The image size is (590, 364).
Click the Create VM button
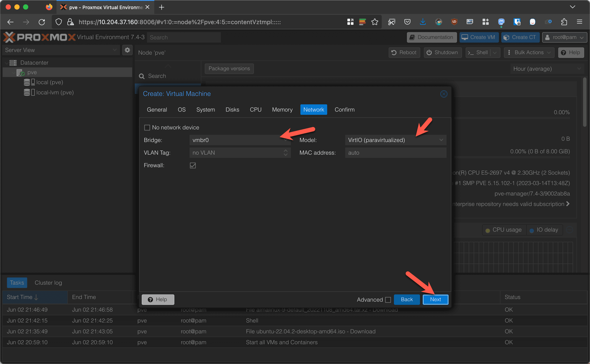(479, 37)
